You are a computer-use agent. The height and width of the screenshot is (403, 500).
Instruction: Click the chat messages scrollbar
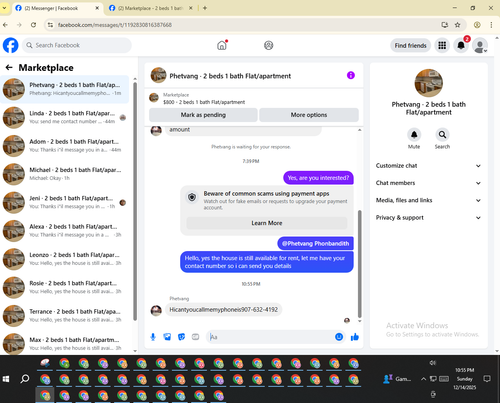click(x=359, y=264)
